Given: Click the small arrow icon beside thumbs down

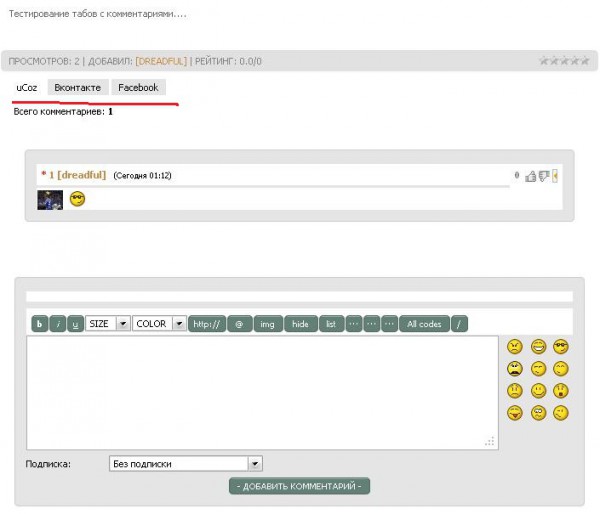Looking at the screenshot, I should click(x=555, y=176).
